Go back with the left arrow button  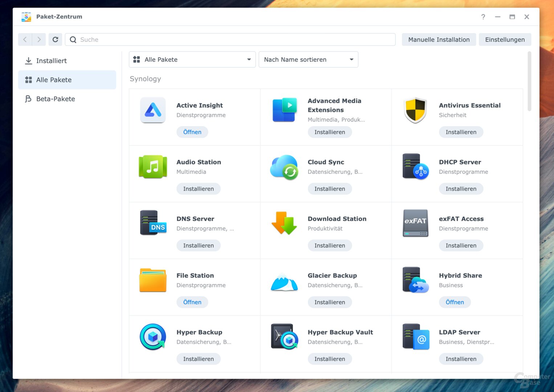tap(25, 40)
